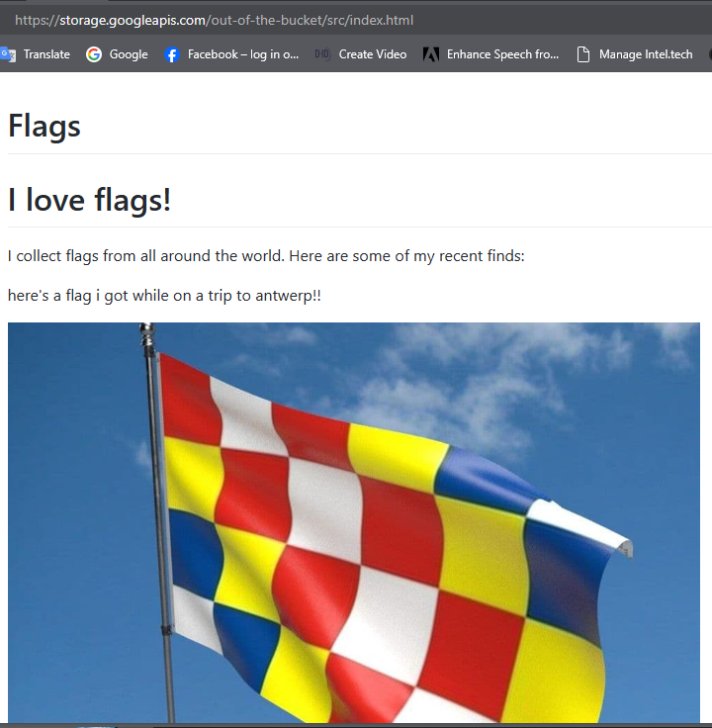Click the address bar URL
The height and width of the screenshot is (728, 712).
214,21
